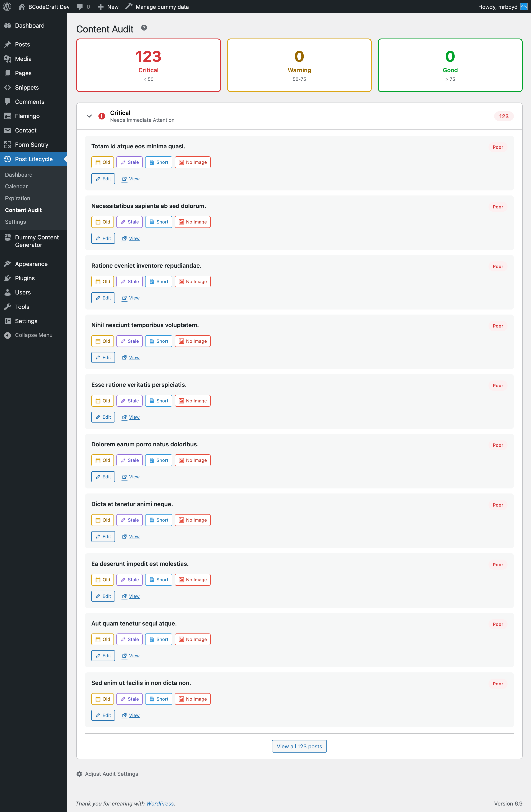Image resolution: width=531 pixels, height=812 pixels.
Task: Open the WordPress link in the footer
Action: click(x=160, y=803)
